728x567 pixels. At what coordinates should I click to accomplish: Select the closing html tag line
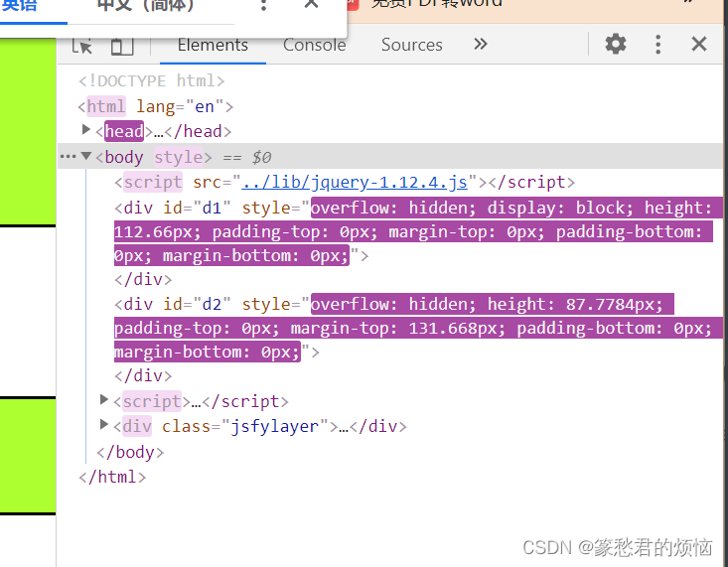pyautogui.click(x=112, y=477)
